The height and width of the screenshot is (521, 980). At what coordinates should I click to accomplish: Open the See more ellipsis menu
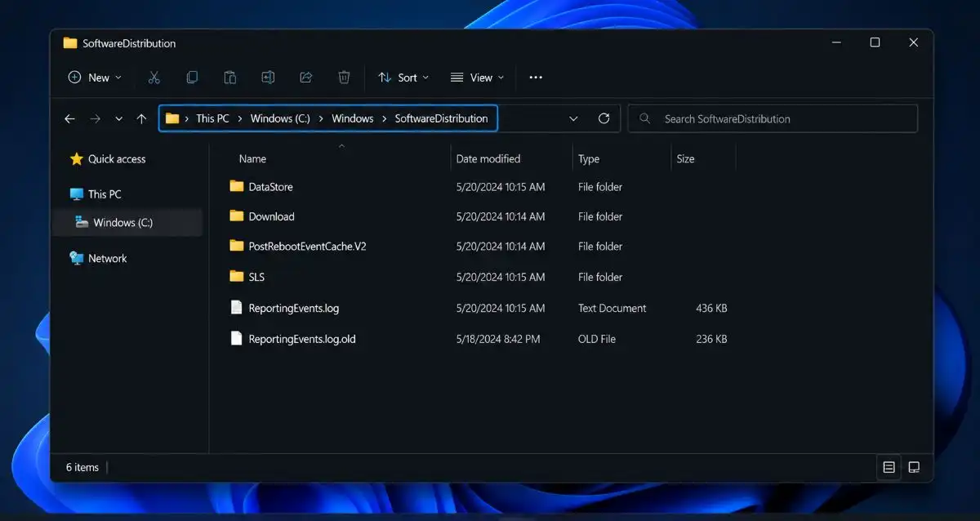(536, 78)
